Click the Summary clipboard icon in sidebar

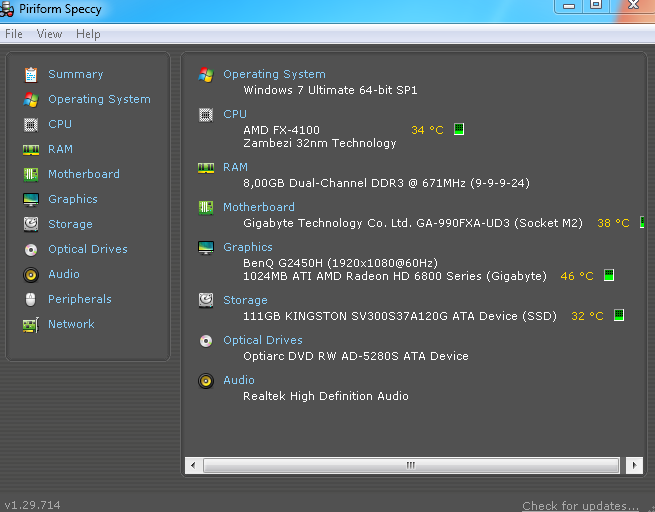click(x=31, y=75)
